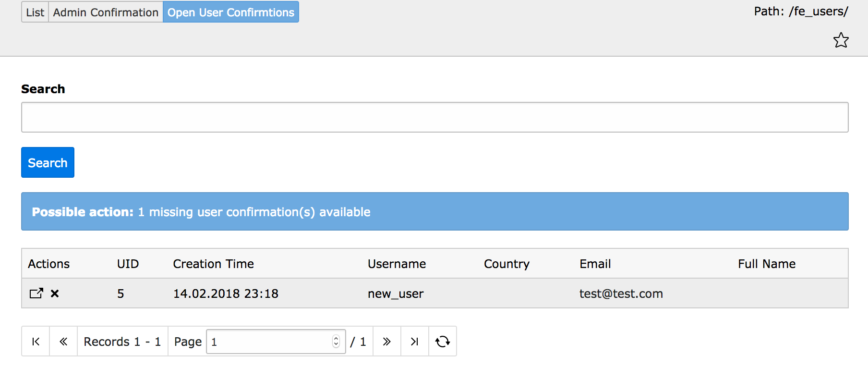Bookmark this page with the star icon
This screenshot has height=367, width=868.
tap(841, 40)
